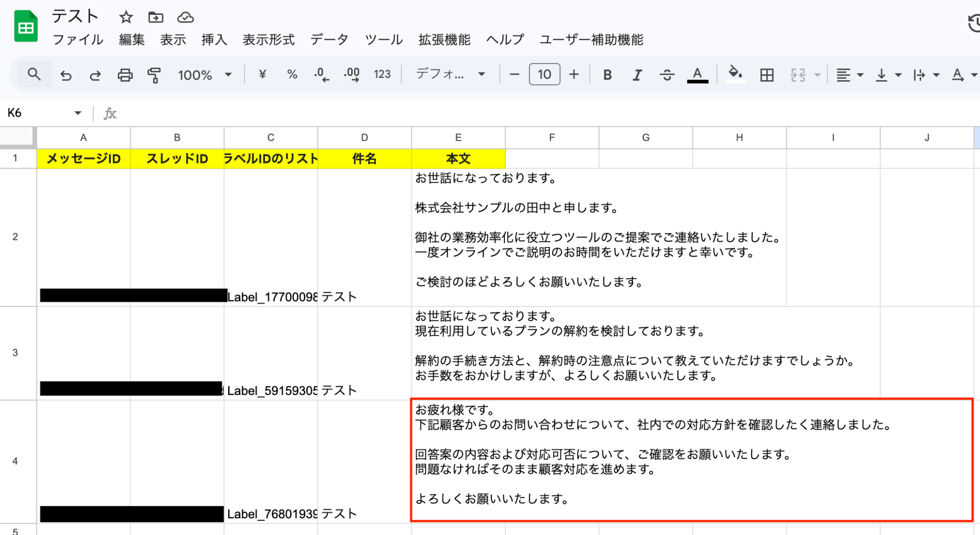This screenshot has height=535, width=980.
Task: Open the toolbar search magnifier
Action: 34,75
